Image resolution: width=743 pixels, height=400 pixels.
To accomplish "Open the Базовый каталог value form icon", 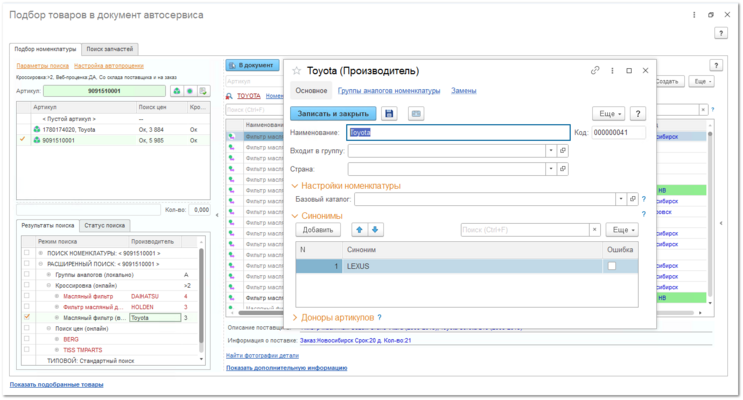I will pyautogui.click(x=632, y=199).
